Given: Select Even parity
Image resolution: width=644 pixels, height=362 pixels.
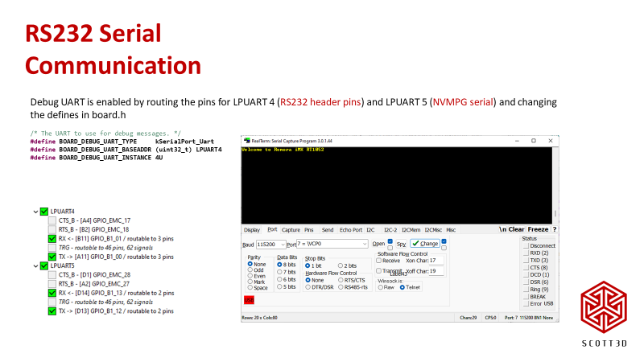Looking at the screenshot, I should pos(250,276).
